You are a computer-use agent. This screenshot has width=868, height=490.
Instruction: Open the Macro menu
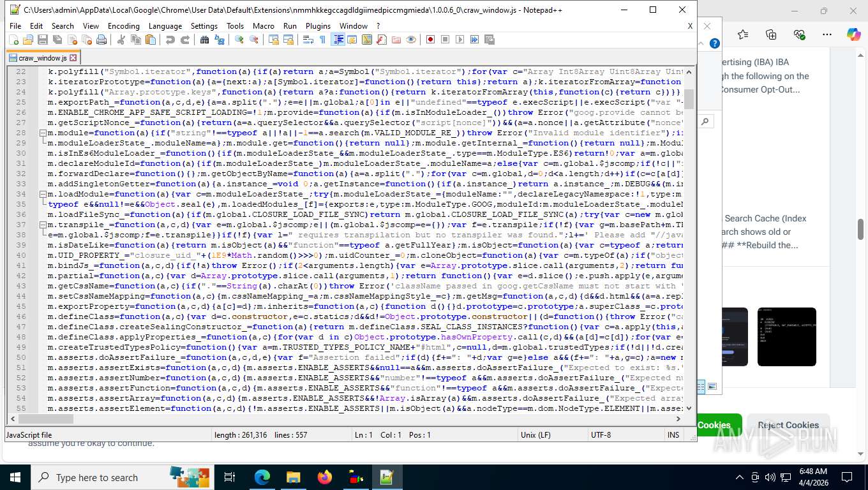tap(264, 26)
